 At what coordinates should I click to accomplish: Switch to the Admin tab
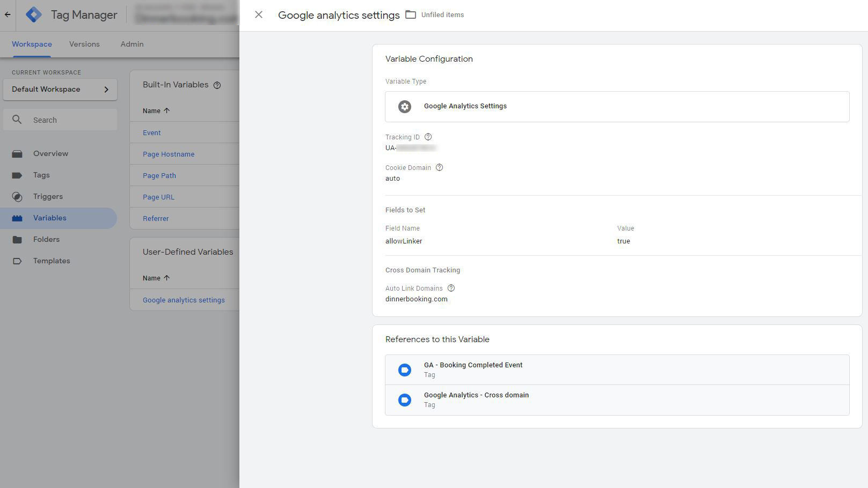coord(132,44)
